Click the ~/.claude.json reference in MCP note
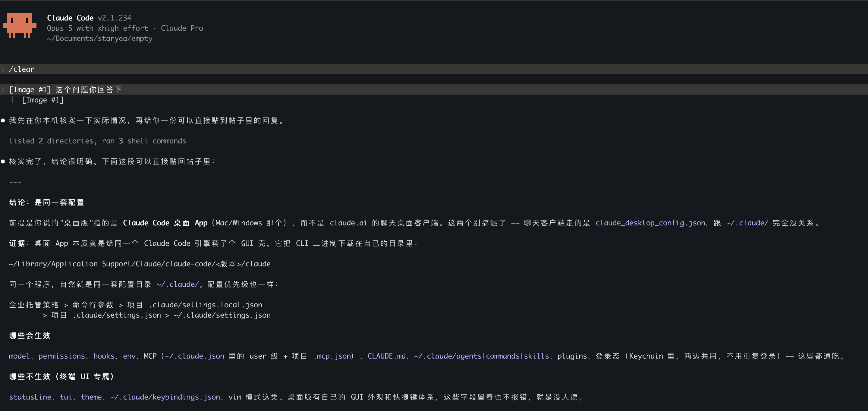The height and width of the screenshot is (411, 868). point(194,356)
